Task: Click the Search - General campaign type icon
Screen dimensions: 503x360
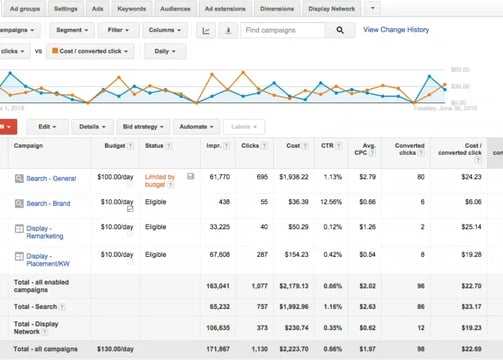Action: coord(19,178)
